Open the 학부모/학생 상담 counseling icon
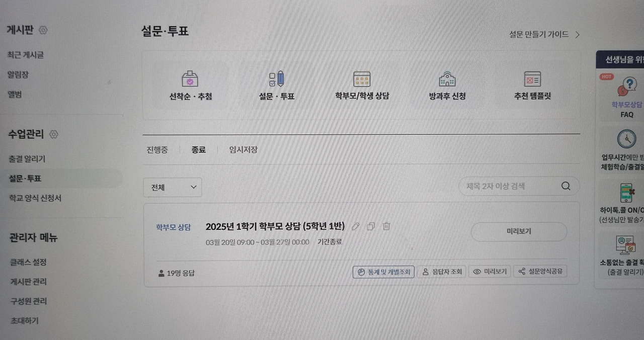Viewport: 644px width, 340px height. pos(361,84)
